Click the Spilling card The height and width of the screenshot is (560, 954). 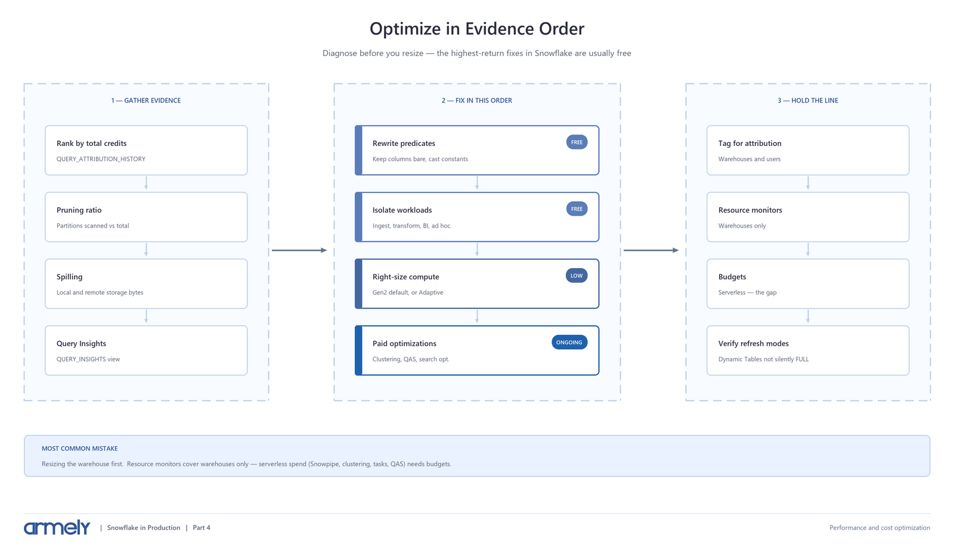coord(146,284)
